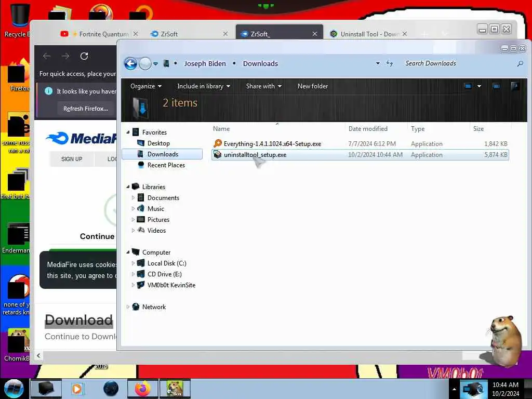532x399 pixels.
Task: Click the MediaFire logo
Action: [82, 138]
